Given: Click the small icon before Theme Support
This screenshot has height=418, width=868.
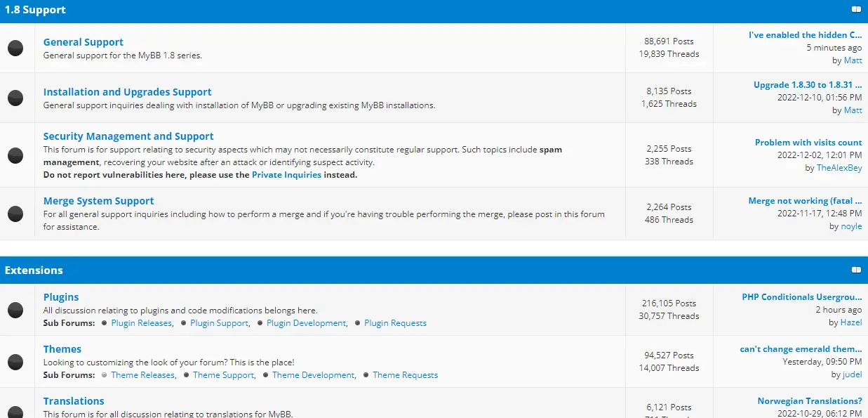Looking at the screenshot, I should click(x=187, y=375).
